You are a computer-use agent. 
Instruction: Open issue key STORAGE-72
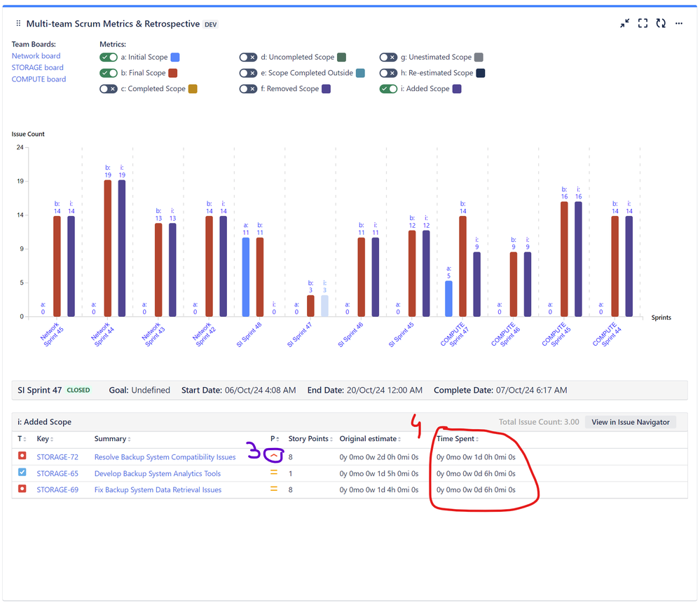[57, 457]
